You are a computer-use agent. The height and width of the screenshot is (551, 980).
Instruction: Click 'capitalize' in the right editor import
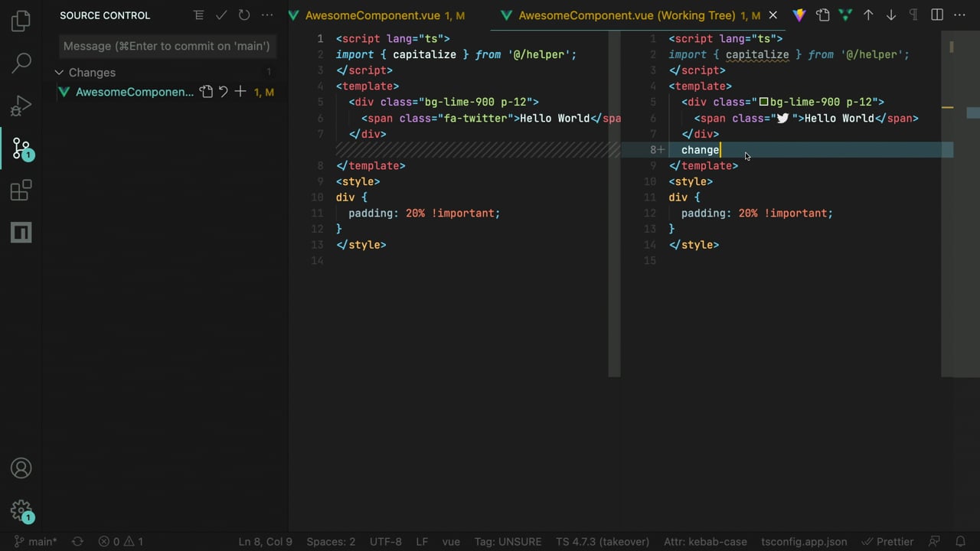(x=757, y=54)
